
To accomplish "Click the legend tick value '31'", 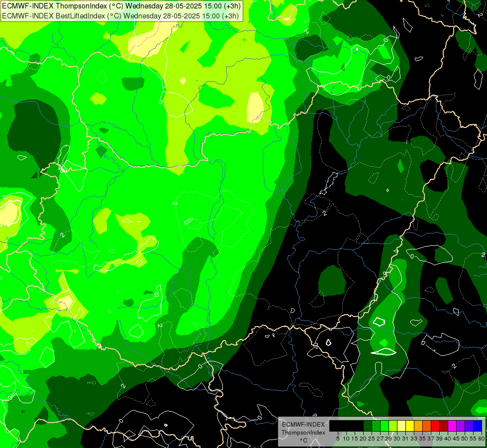I will (x=405, y=439).
